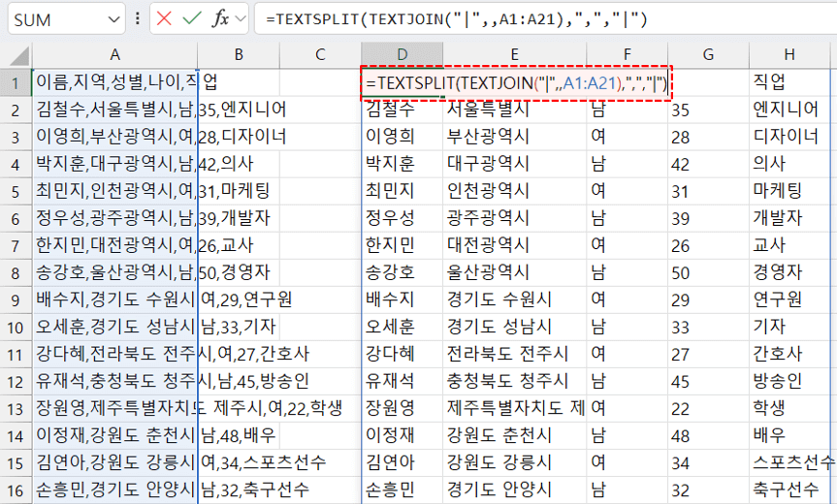Click the Name Box containing SUM
Screen dimensions: 837x504
click(x=66, y=19)
